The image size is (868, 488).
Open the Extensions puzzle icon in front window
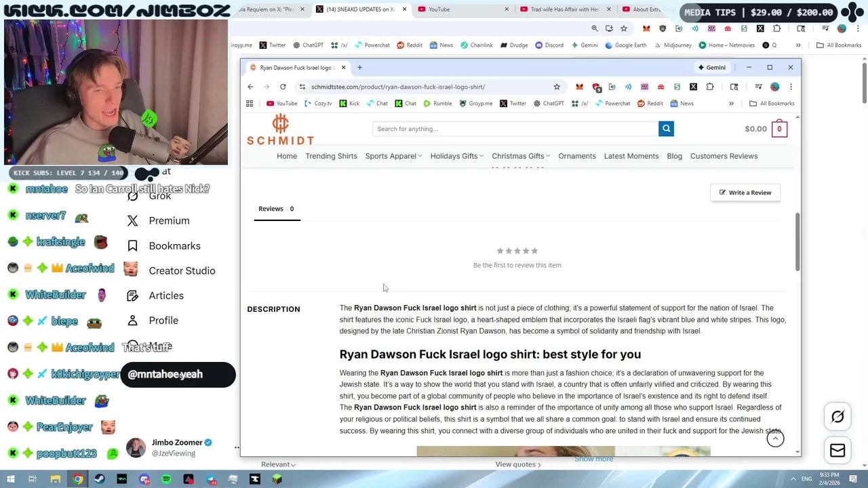click(x=710, y=87)
